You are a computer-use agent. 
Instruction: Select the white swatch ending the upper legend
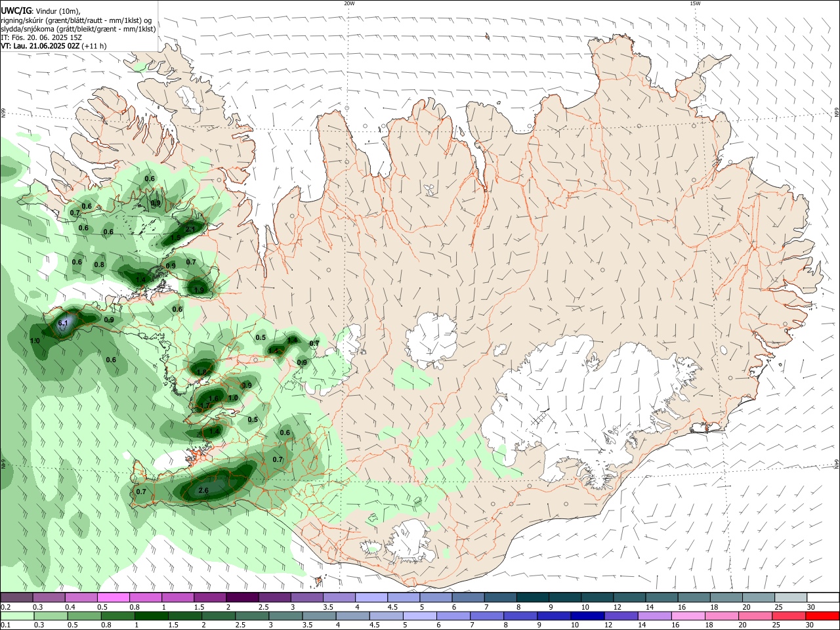[x=822, y=597]
